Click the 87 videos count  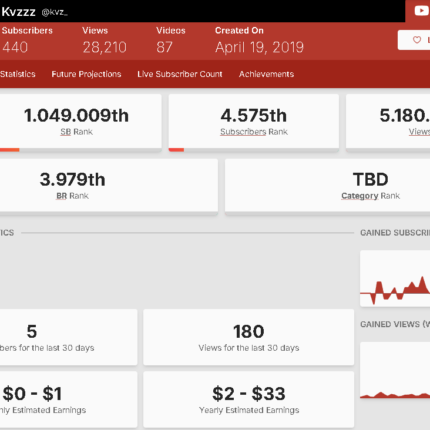click(x=164, y=47)
